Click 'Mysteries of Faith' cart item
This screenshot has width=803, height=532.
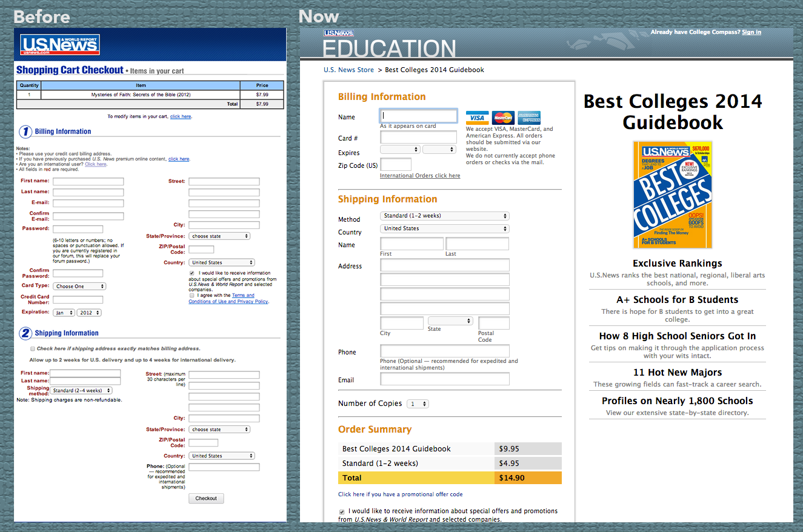coord(141,95)
